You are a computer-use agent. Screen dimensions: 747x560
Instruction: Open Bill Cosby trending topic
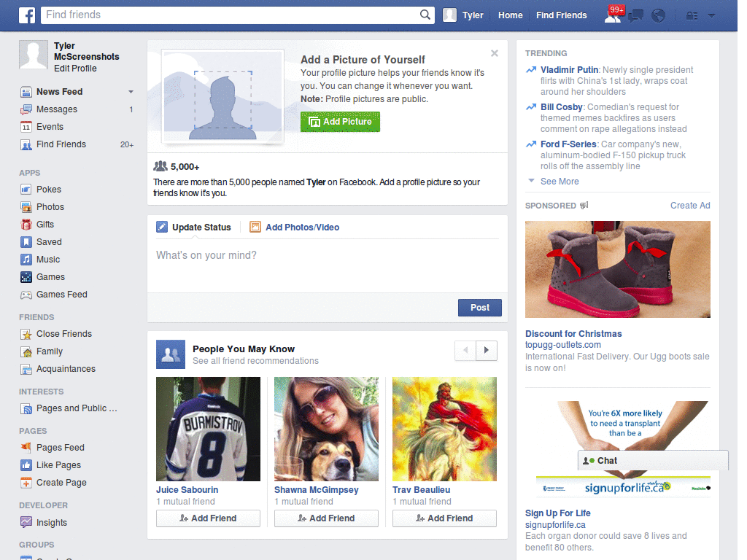(x=562, y=107)
